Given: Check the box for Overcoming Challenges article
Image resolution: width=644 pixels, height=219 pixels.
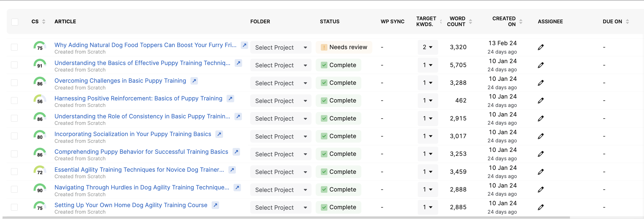Looking at the screenshot, I should point(14,83).
